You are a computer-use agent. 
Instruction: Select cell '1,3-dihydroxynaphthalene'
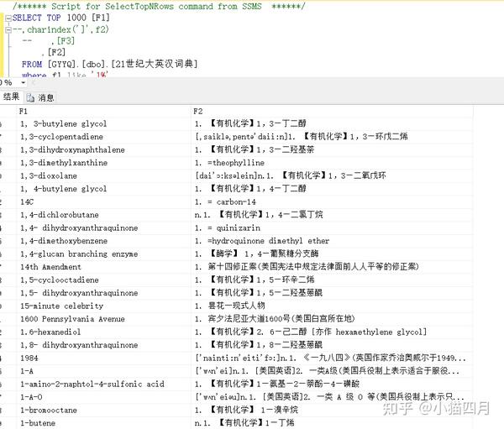[104, 149]
